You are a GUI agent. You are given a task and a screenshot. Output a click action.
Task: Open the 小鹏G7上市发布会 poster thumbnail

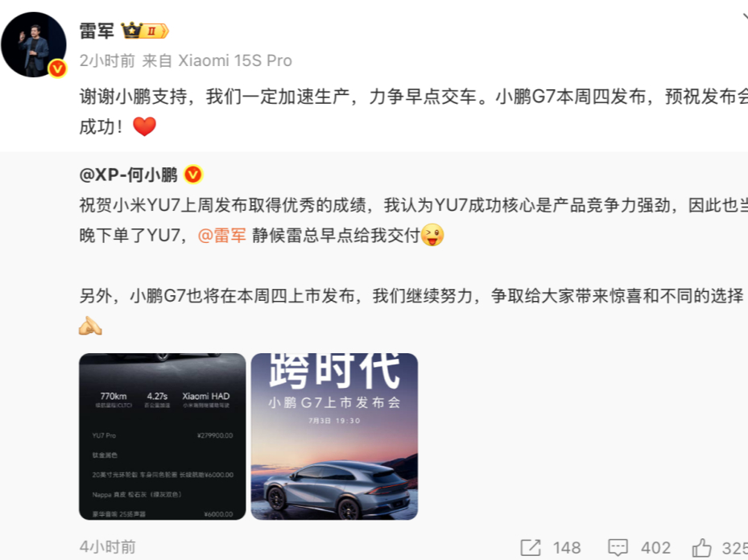(334, 437)
